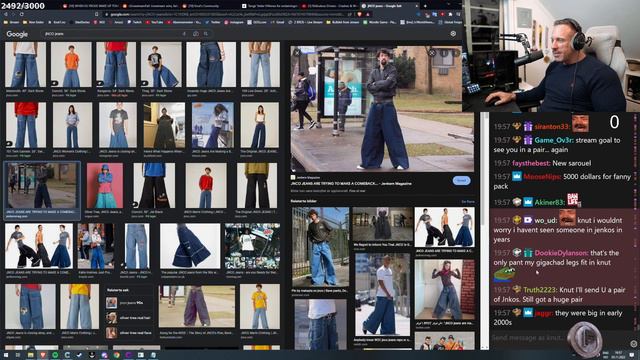The image size is (640, 360).
Task: Click the blue visit button in preview
Action: (461, 180)
